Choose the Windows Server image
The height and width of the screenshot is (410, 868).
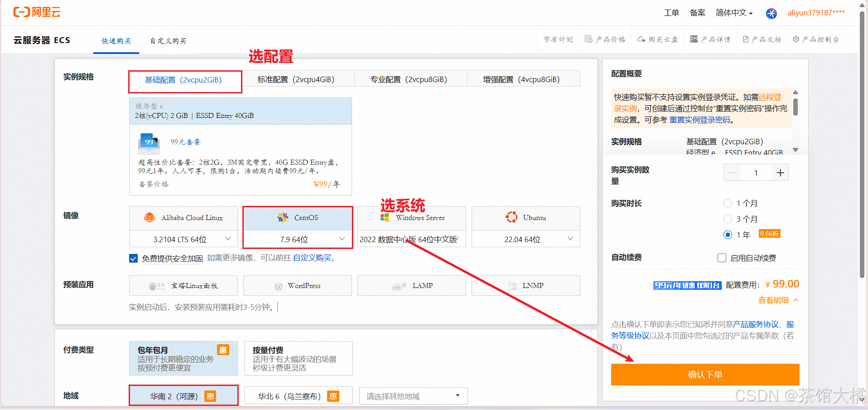[x=412, y=218]
